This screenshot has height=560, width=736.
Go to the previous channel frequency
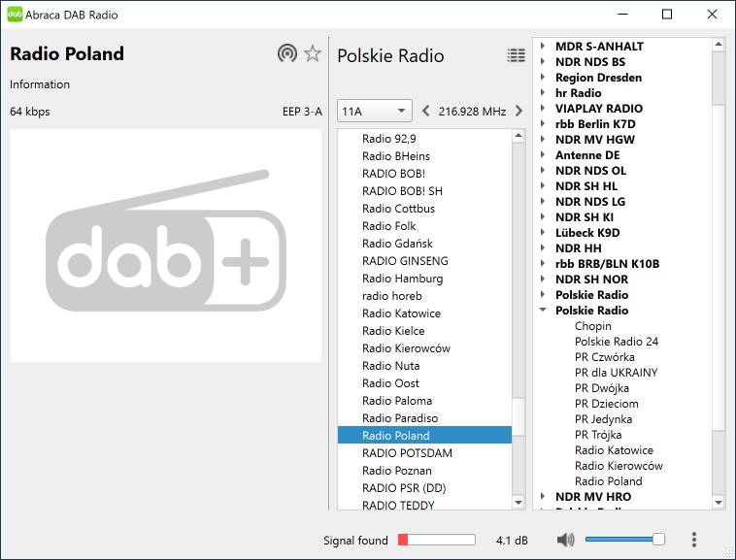pos(426,112)
